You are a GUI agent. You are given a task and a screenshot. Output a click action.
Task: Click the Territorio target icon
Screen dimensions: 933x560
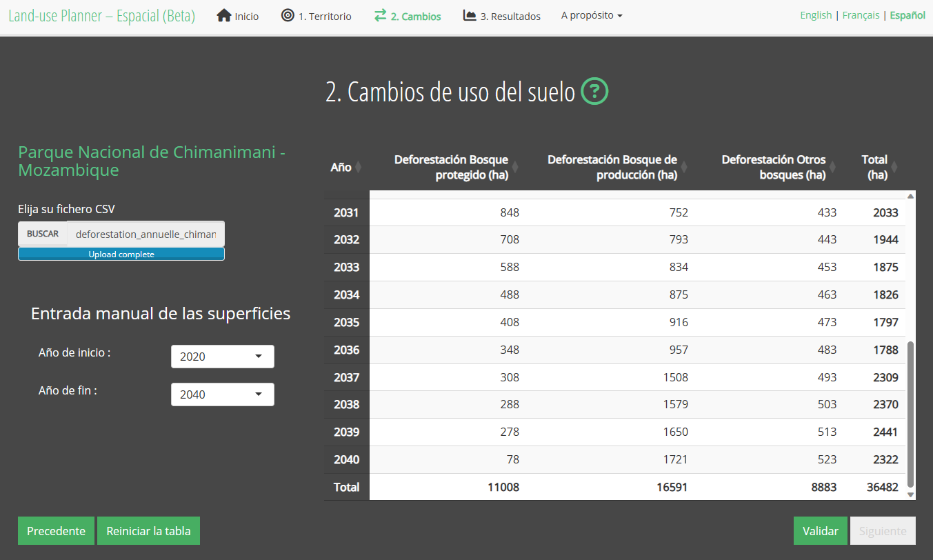point(288,15)
